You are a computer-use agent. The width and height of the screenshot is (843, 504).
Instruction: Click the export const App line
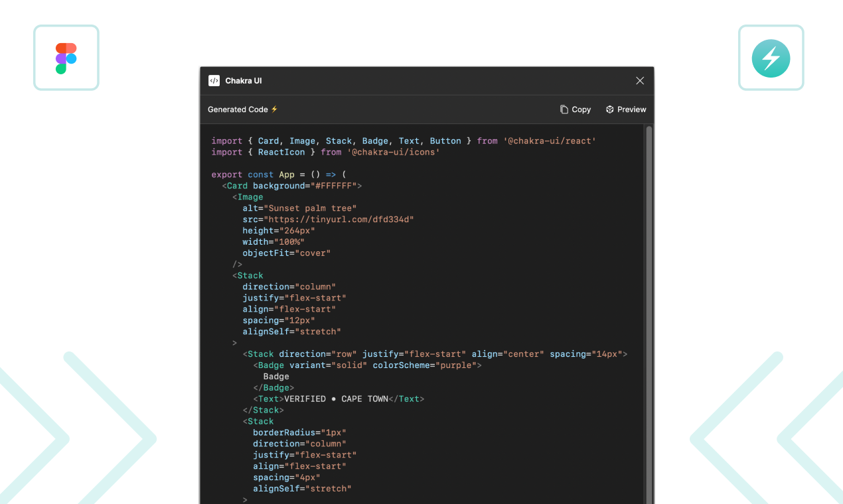point(279,174)
